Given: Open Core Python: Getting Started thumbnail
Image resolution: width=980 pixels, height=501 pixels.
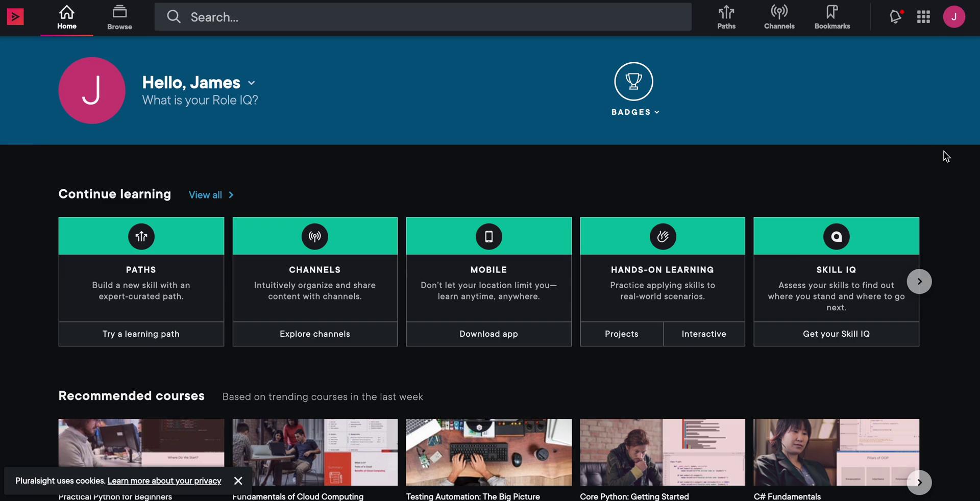Looking at the screenshot, I should (663, 453).
